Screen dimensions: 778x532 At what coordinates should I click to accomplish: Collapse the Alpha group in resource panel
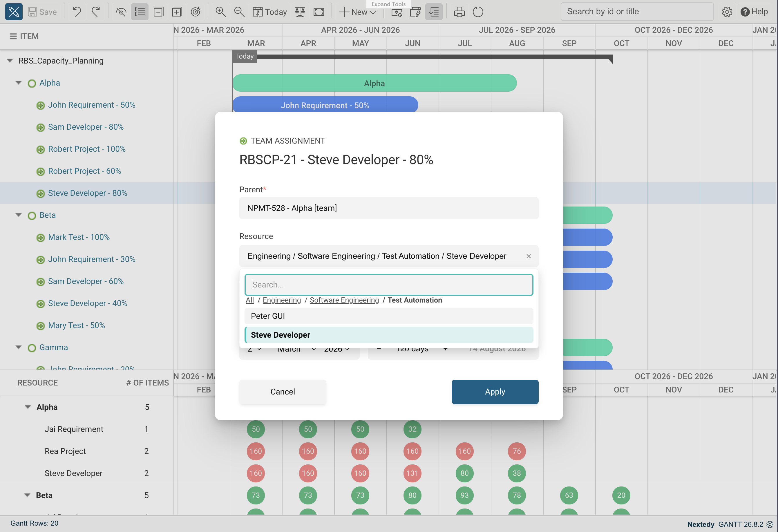pos(28,407)
